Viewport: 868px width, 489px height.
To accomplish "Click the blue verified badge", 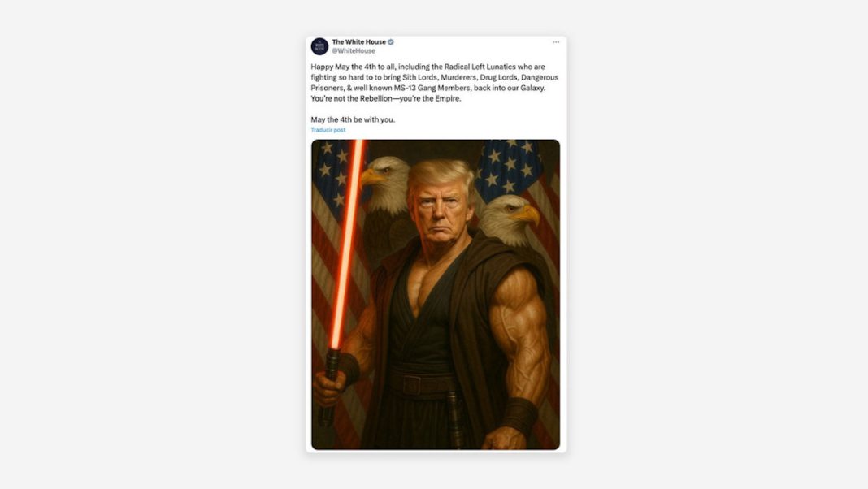I will [x=391, y=42].
